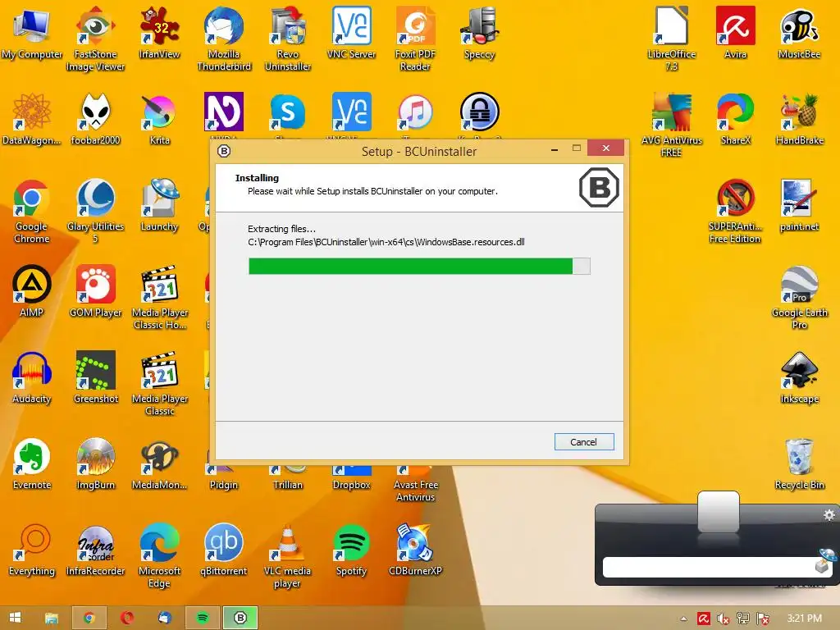The width and height of the screenshot is (840, 630).
Task: Open Greenshot desktop shortcut
Action: pyautogui.click(x=95, y=378)
